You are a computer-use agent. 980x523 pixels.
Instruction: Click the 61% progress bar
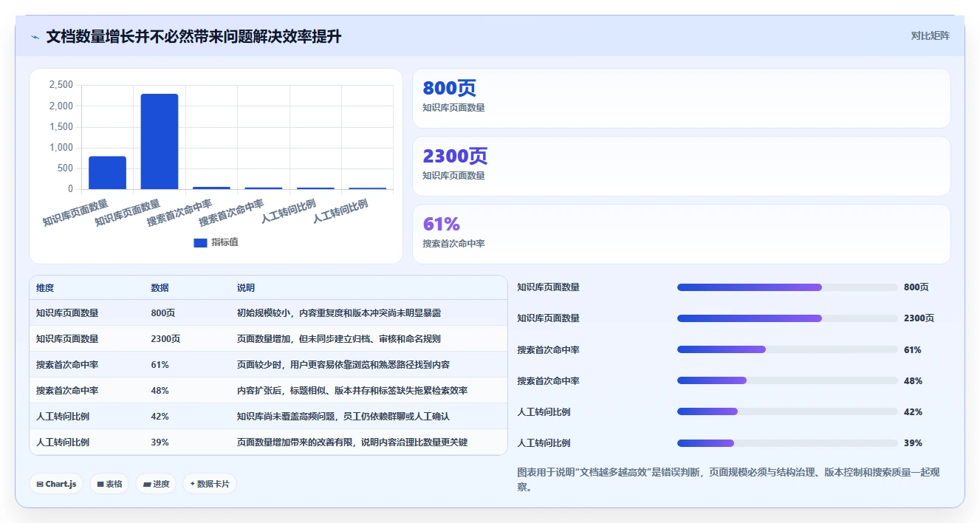(787, 349)
